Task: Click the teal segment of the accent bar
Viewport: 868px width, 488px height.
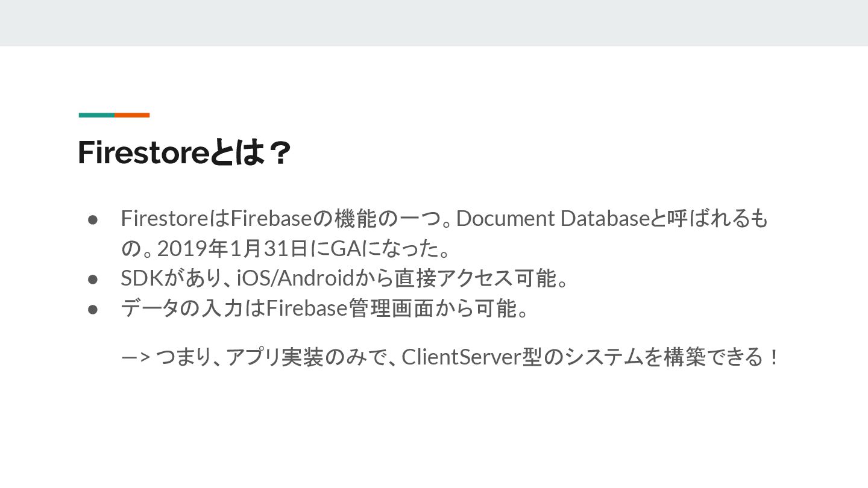Action: click(x=96, y=115)
